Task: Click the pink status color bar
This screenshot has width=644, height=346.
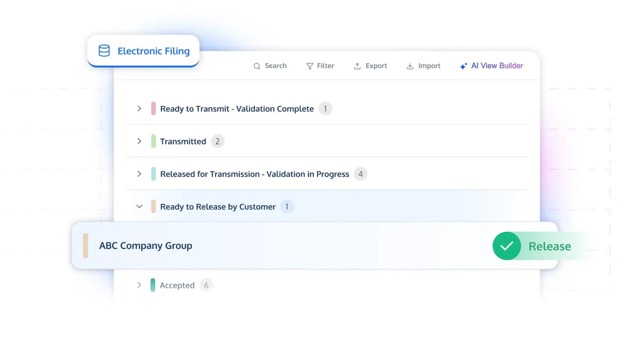Action: 153,109
